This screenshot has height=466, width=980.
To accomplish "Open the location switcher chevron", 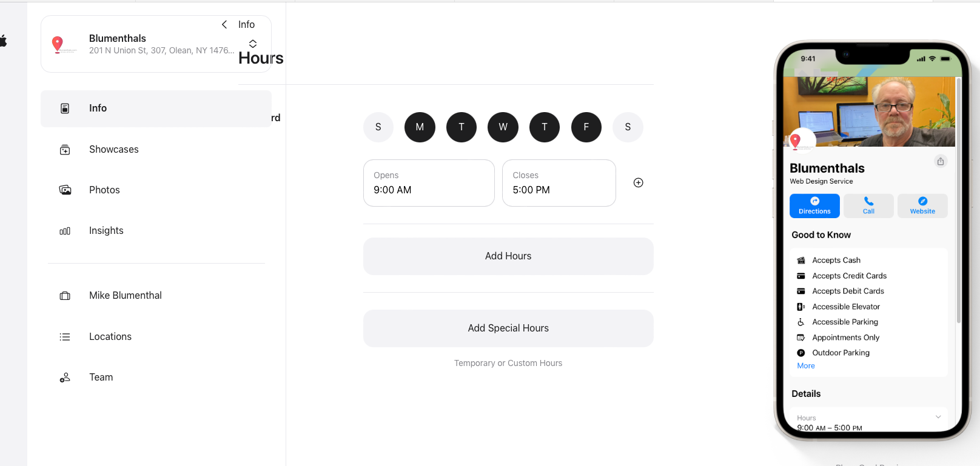I will tap(253, 44).
